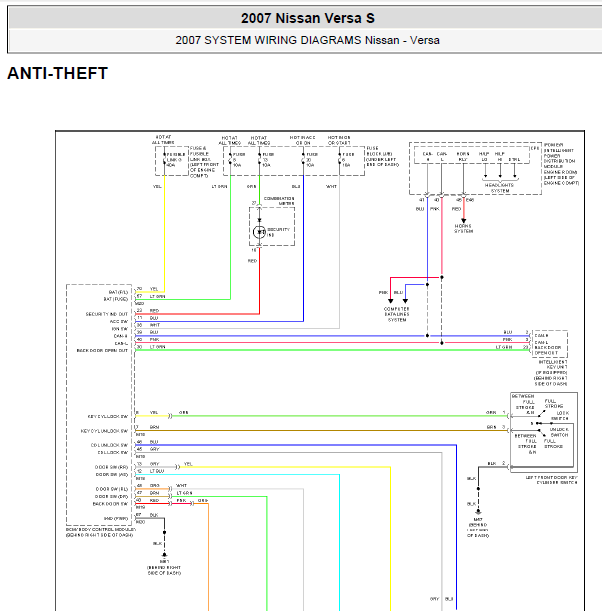Click the "COMBINATION METER" label
This screenshot has height=611, width=602.
coord(279,201)
